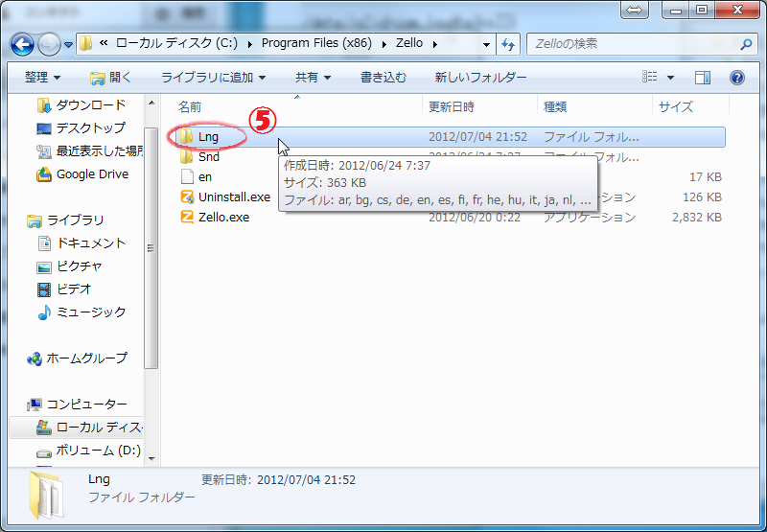Image resolution: width=767 pixels, height=532 pixels.
Task: Select the en file icon
Action: [x=187, y=177]
